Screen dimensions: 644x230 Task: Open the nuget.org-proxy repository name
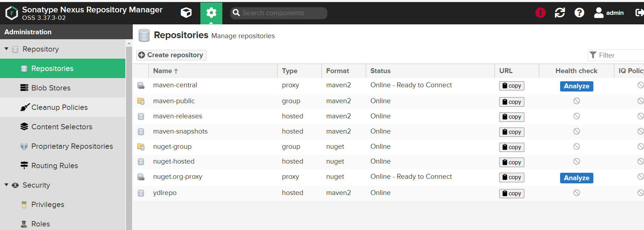tap(177, 177)
